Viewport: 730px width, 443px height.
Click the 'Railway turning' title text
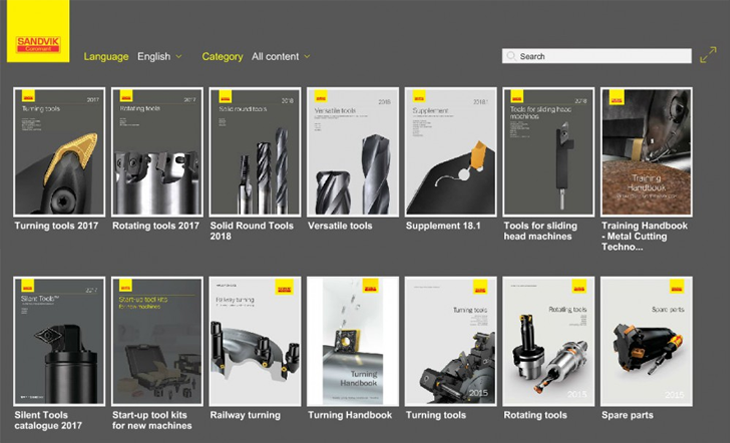pyautogui.click(x=245, y=415)
